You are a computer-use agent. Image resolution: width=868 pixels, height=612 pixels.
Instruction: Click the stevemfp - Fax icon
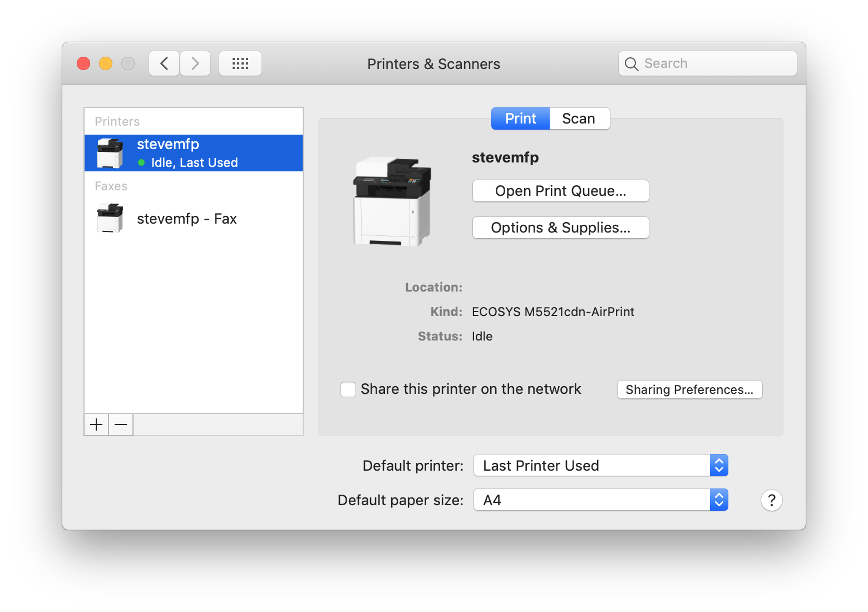coord(110,218)
